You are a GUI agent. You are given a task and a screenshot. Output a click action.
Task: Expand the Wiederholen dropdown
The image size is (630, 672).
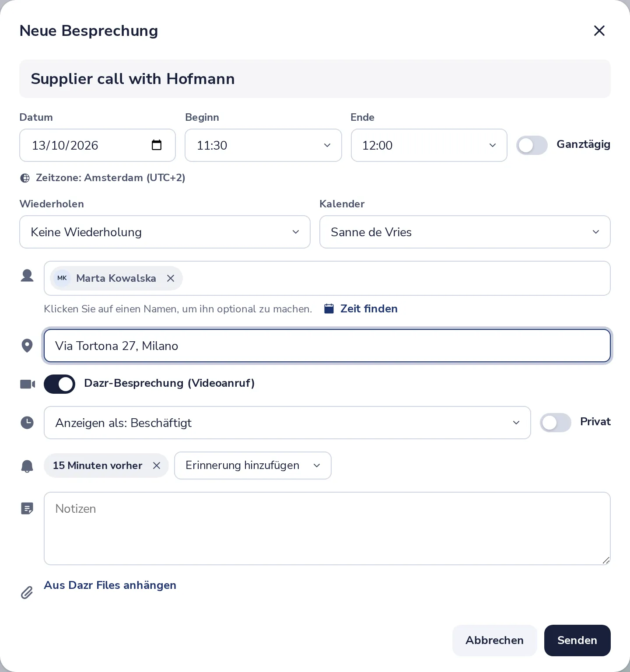point(165,232)
